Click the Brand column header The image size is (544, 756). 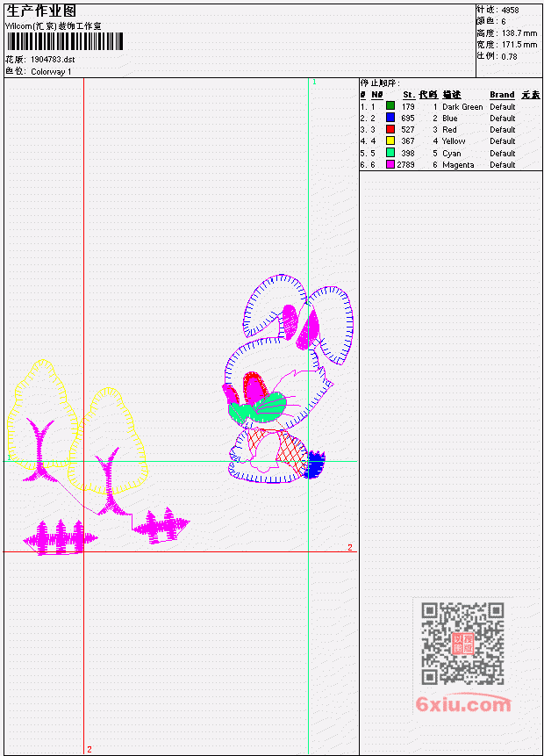(x=502, y=95)
